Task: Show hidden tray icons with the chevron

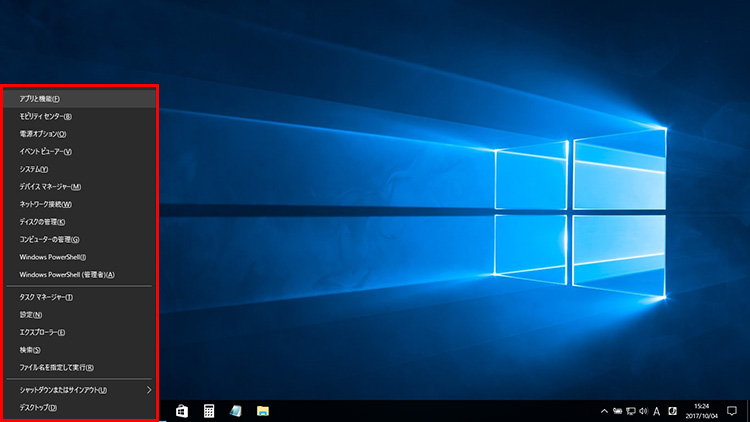Action: pyautogui.click(x=604, y=411)
